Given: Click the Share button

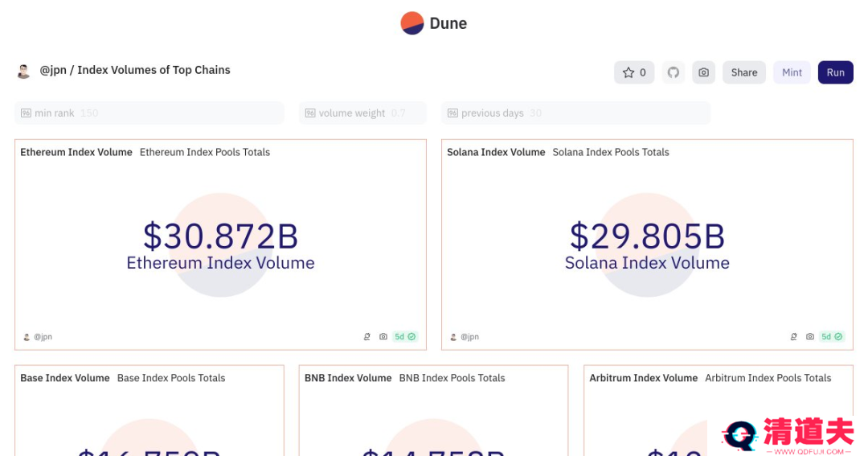Looking at the screenshot, I should pyautogui.click(x=744, y=72).
